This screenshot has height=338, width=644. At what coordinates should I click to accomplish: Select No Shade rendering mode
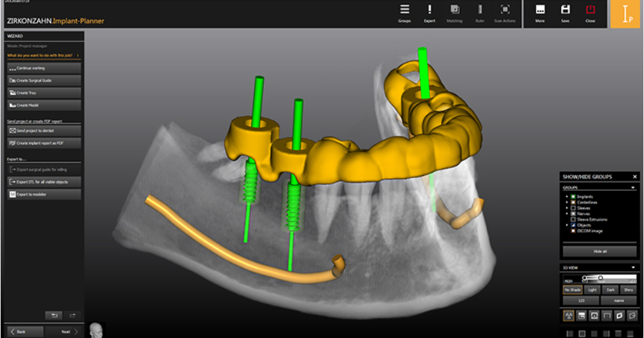[572, 290]
